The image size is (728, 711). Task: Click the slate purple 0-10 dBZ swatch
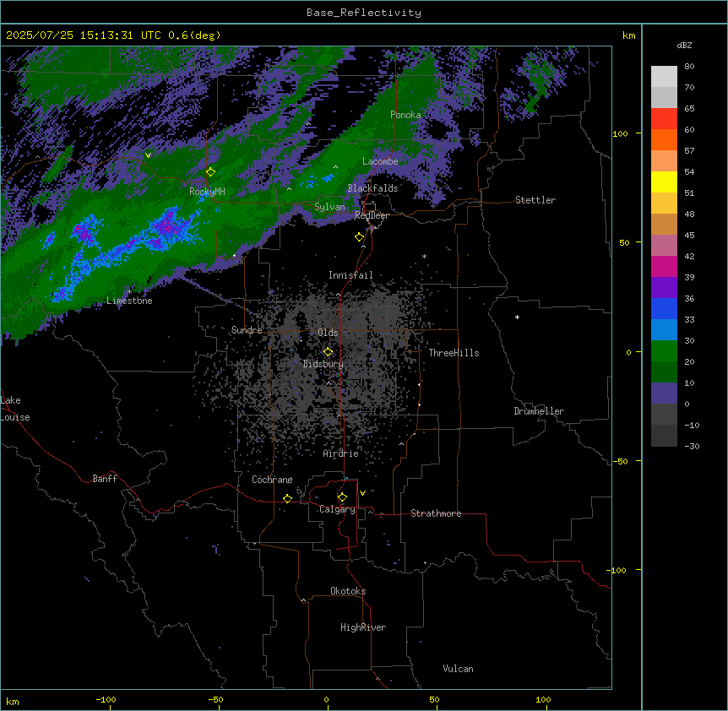point(664,393)
